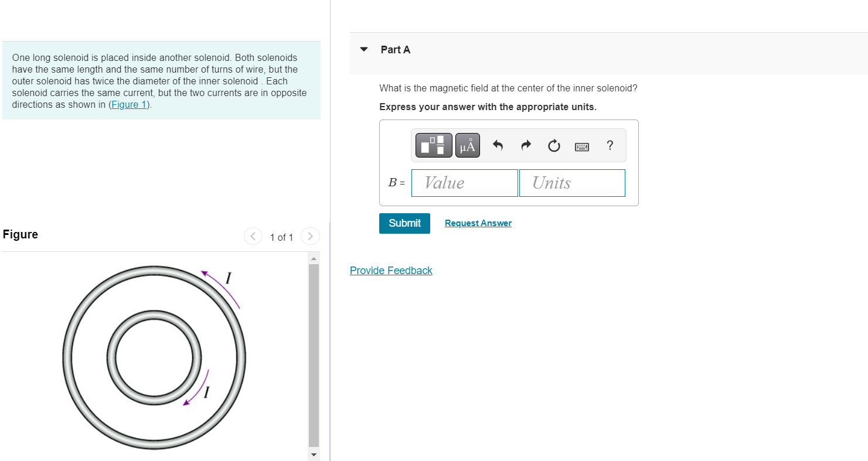Open the Provide Feedback link
This screenshot has width=868, height=461.
pos(391,270)
